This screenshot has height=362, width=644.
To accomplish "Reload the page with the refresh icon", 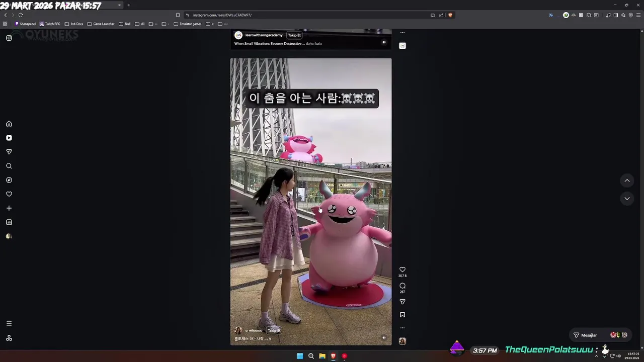I will coord(21,15).
